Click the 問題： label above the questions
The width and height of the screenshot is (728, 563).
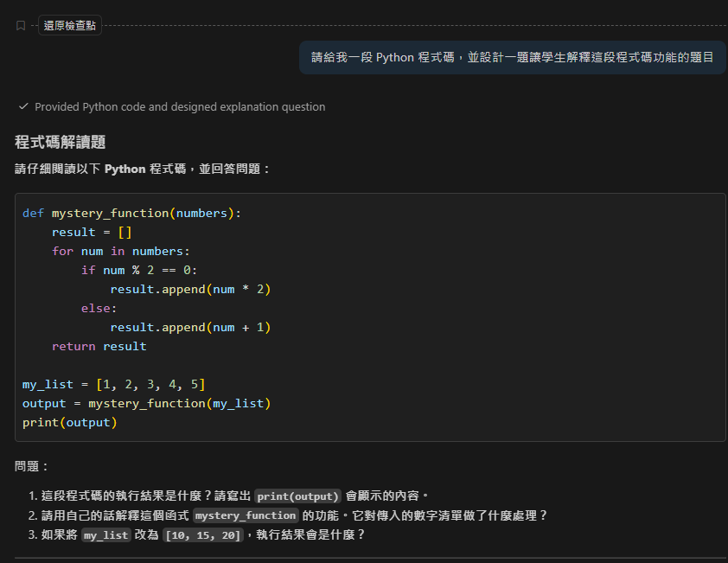point(32,466)
